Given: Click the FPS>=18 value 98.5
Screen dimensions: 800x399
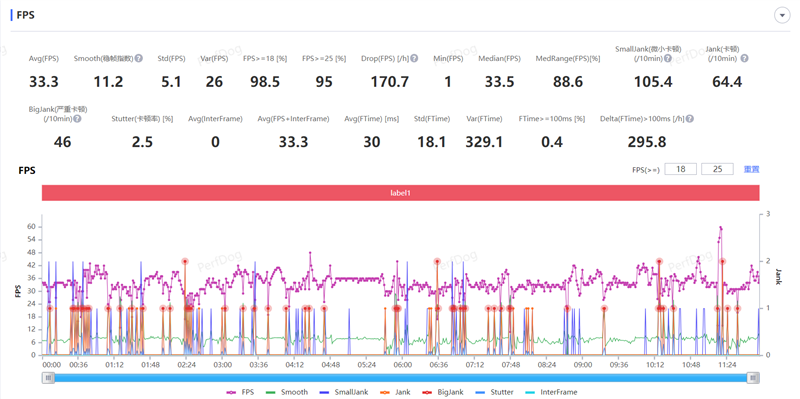Looking at the screenshot, I should click(265, 82).
